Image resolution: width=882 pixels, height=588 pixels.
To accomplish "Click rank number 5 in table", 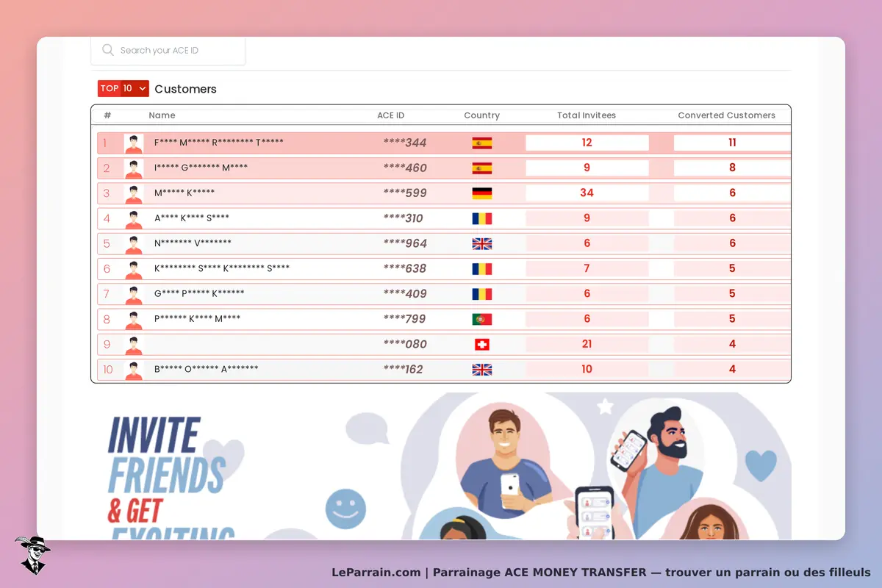I will point(107,244).
